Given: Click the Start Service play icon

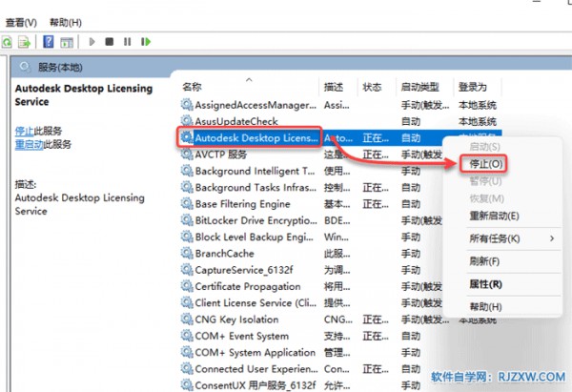Looking at the screenshot, I should coord(92,42).
